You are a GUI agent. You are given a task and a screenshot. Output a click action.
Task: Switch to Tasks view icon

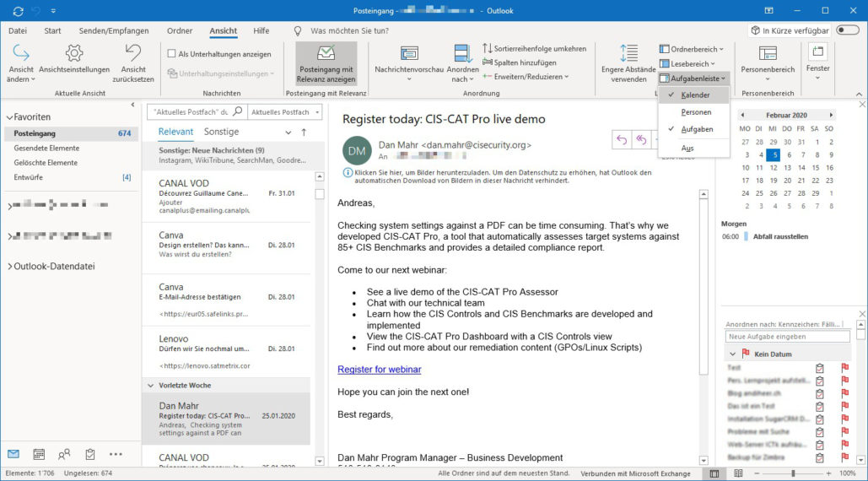(89, 455)
